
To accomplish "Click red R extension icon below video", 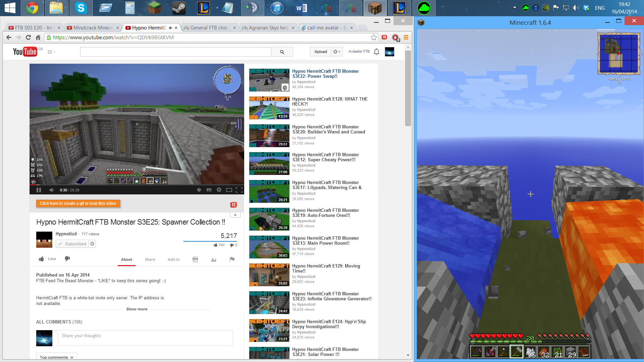I will click(x=234, y=205).
